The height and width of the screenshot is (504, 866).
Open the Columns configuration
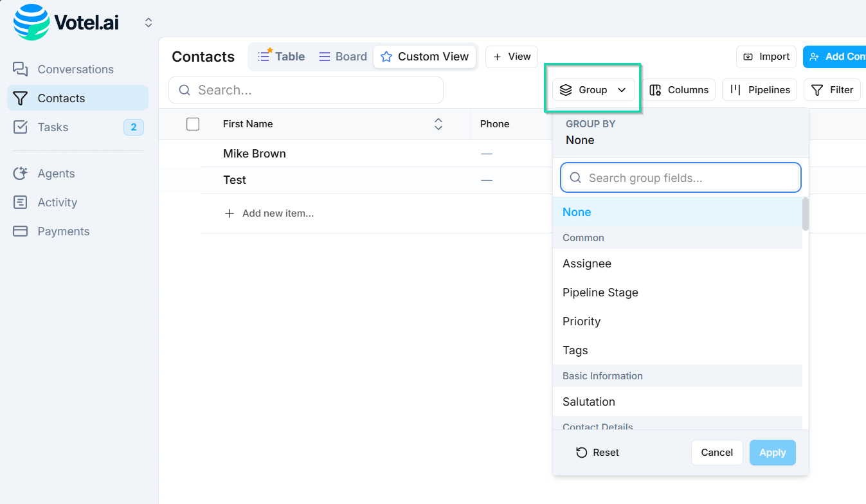pyautogui.click(x=679, y=89)
